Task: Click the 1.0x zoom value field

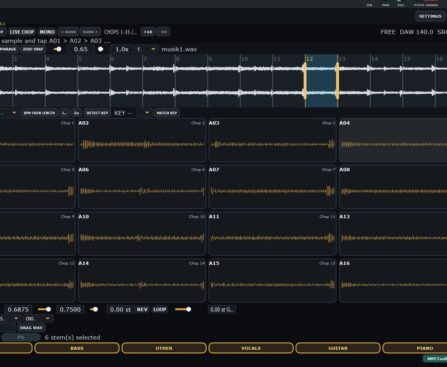Action: 122,49
